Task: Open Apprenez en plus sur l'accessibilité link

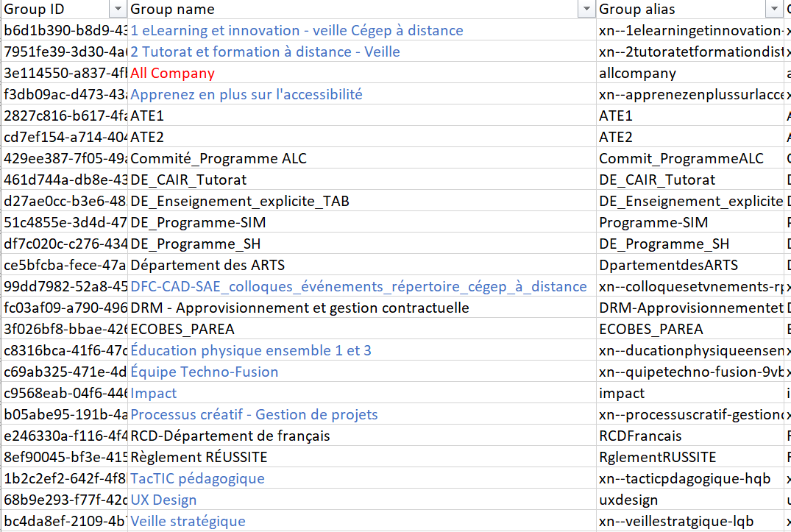Action: (x=246, y=94)
